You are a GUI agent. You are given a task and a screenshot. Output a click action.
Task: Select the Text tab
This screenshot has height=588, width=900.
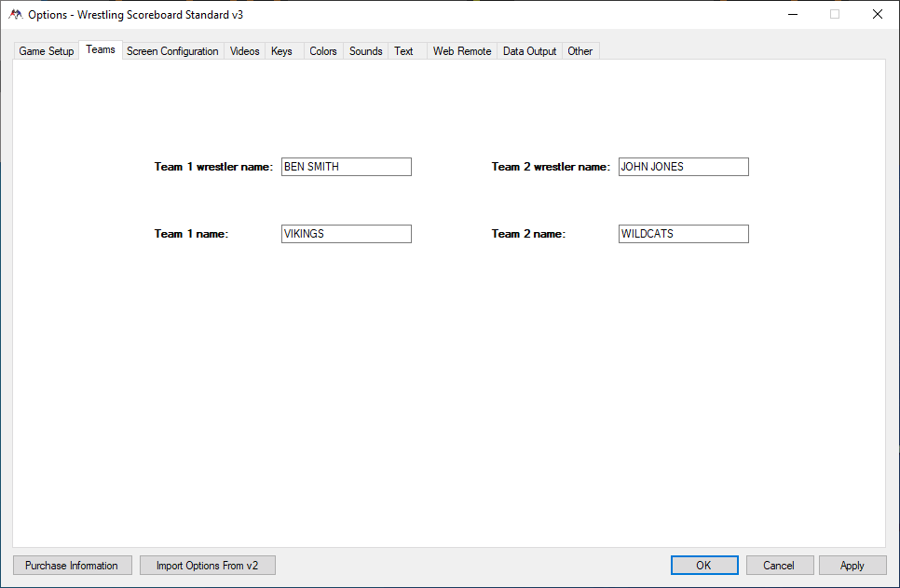[x=403, y=51]
